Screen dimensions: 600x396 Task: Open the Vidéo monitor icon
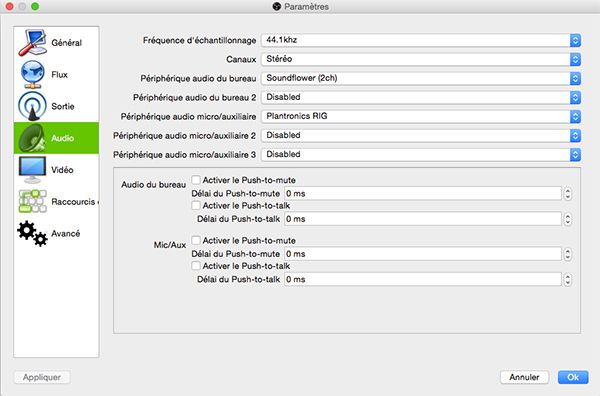click(x=33, y=170)
